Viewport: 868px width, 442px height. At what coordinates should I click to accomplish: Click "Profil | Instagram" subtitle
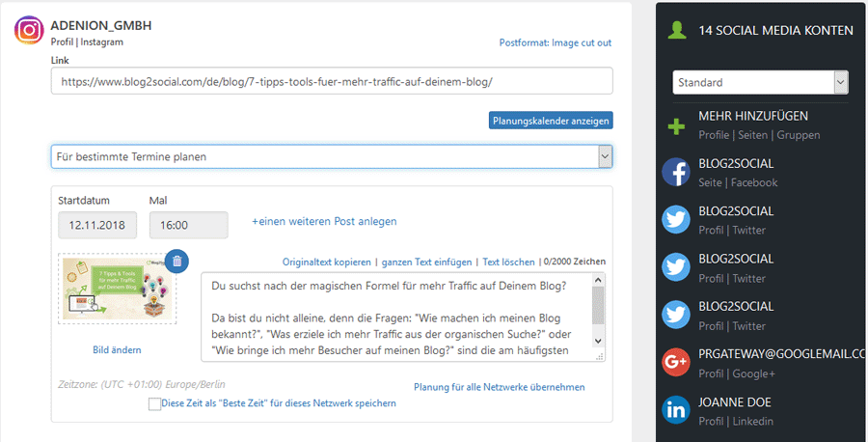click(87, 42)
